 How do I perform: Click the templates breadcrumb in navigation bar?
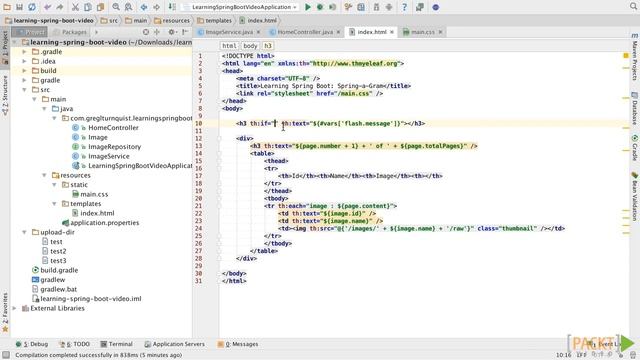[214, 20]
